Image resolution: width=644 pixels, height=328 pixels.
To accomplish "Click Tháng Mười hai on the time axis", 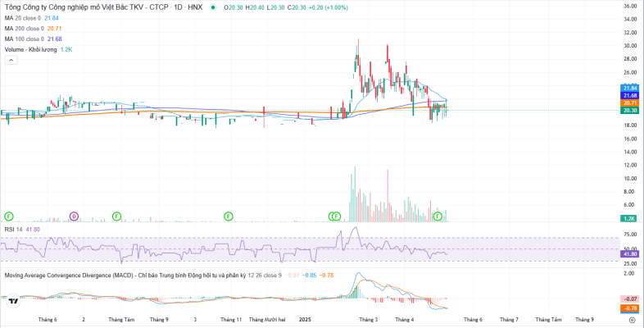I will click(267, 319).
